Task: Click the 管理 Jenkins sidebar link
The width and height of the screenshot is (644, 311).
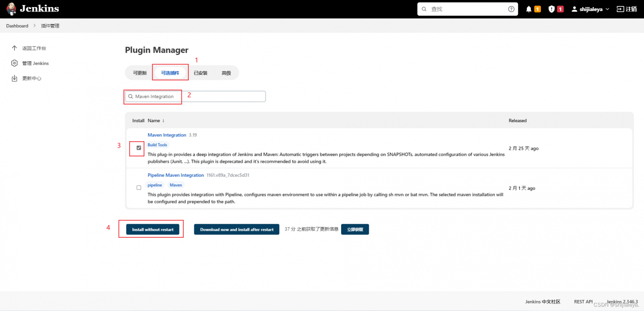Action: pos(35,63)
